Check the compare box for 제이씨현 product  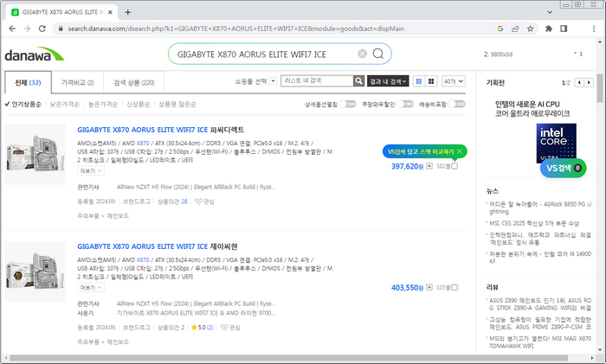click(455, 287)
